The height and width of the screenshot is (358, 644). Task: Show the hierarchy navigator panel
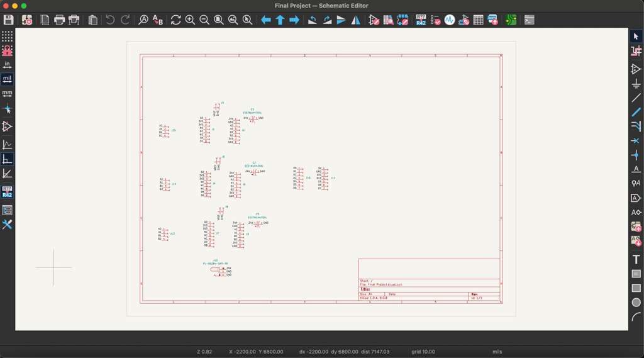7,210
